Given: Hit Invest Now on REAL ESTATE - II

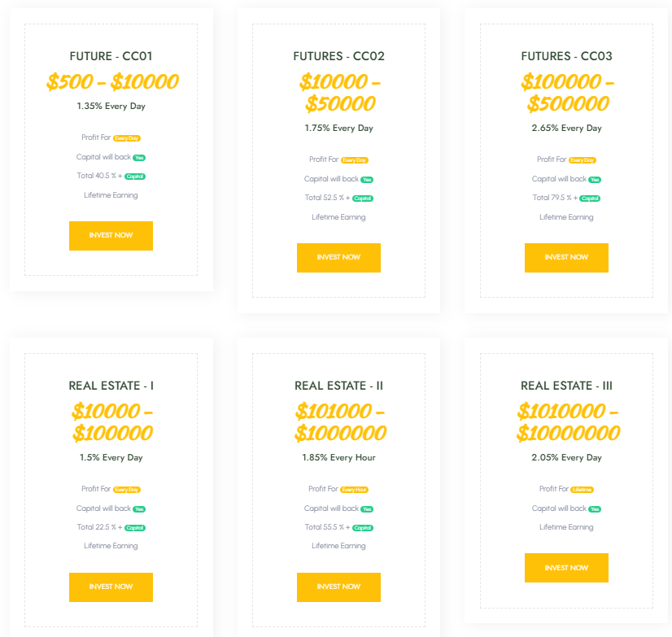Looking at the screenshot, I should (338, 587).
